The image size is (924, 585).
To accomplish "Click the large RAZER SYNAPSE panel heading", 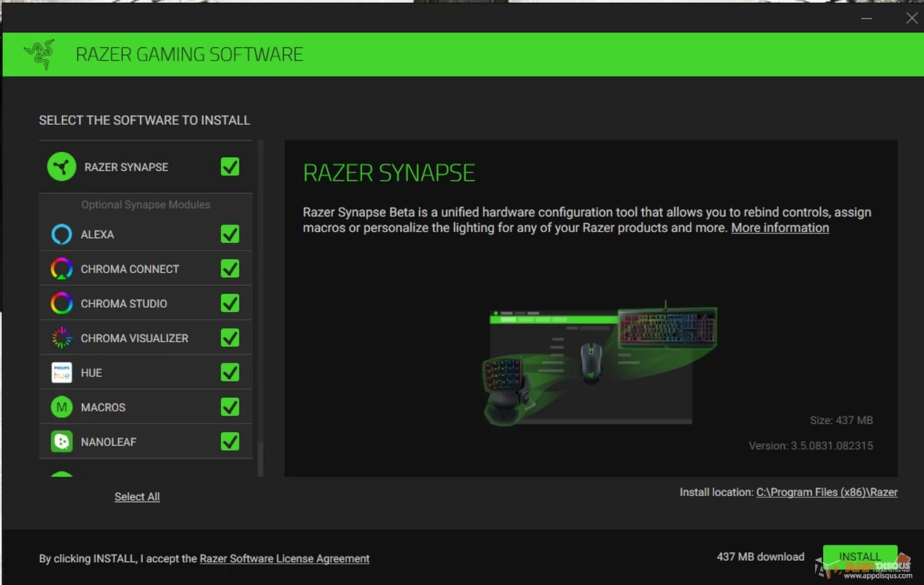I will [x=389, y=173].
